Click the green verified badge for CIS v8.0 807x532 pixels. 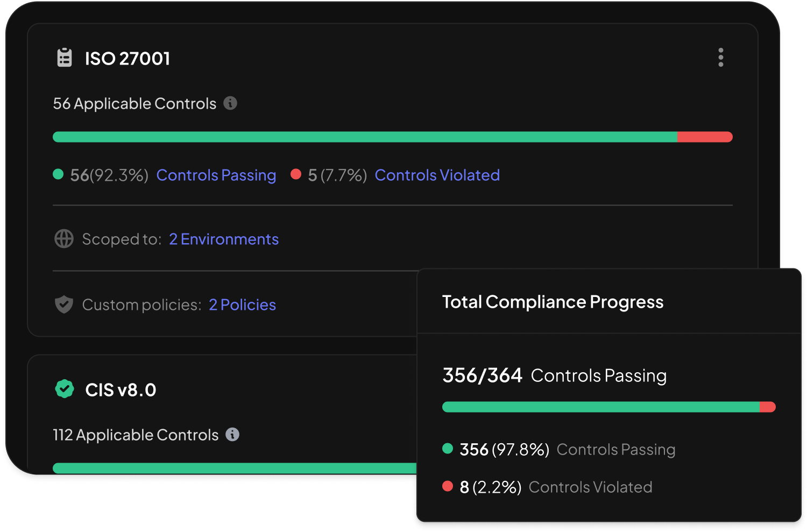pyautogui.click(x=65, y=389)
